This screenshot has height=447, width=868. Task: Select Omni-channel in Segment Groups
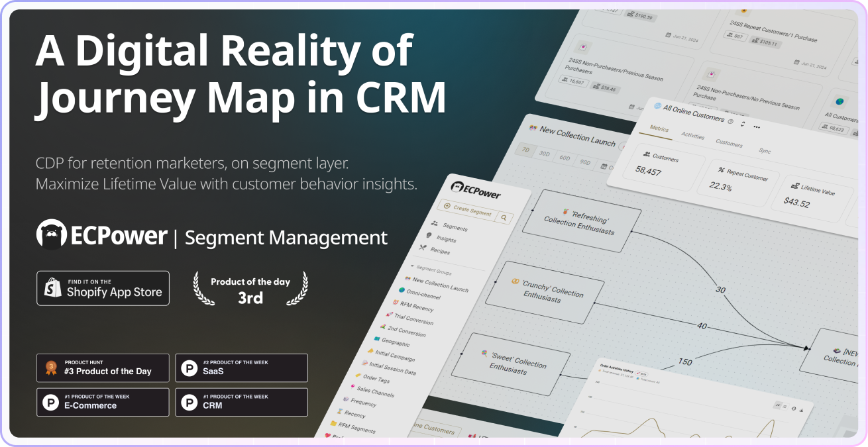pos(424,294)
